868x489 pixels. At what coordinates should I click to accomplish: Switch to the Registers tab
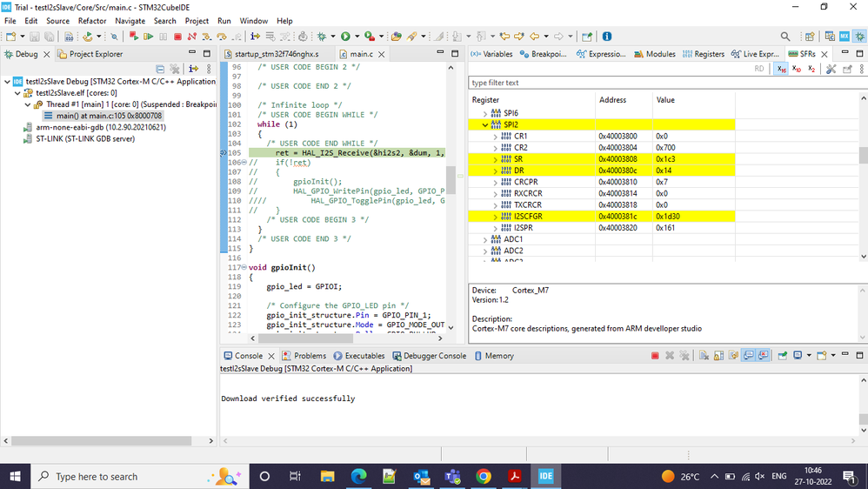[704, 54]
